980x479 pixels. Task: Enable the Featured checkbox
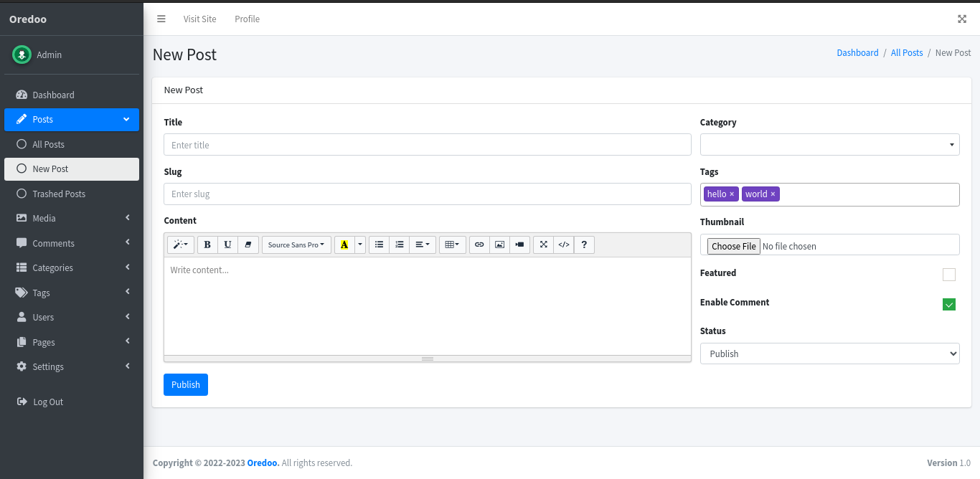948,275
